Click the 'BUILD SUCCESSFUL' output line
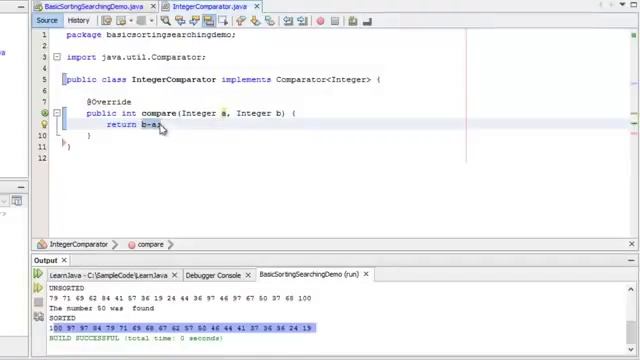Image resolution: width=640 pixels, height=360 pixels. tap(136, 338)
